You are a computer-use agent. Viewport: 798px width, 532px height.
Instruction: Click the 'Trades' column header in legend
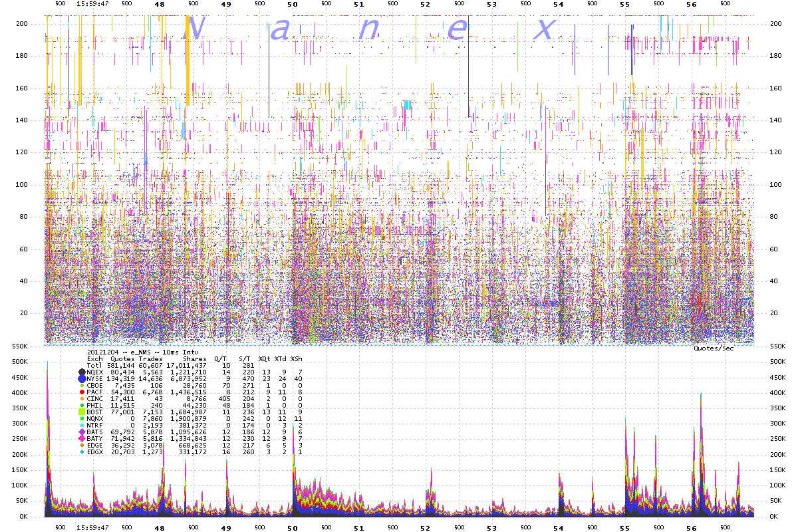[150, 358]
